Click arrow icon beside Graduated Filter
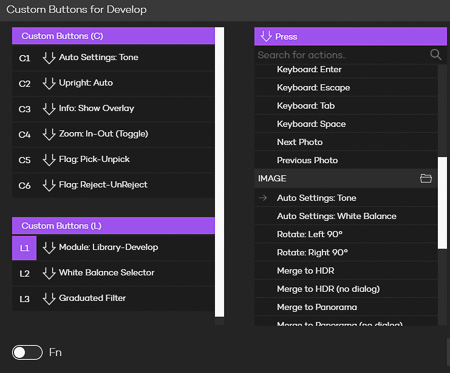The width and height of the screenshot is (450, 373). click(x=49, y=299)
